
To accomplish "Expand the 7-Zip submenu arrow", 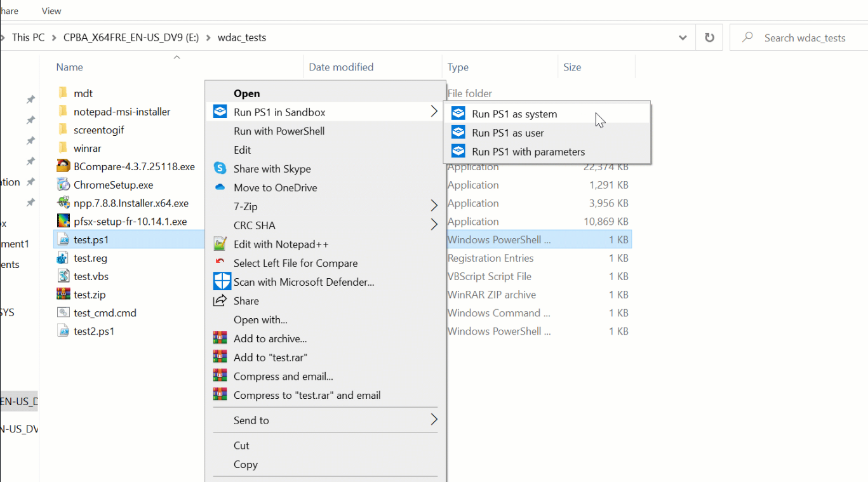I will [x=434, y=206].
